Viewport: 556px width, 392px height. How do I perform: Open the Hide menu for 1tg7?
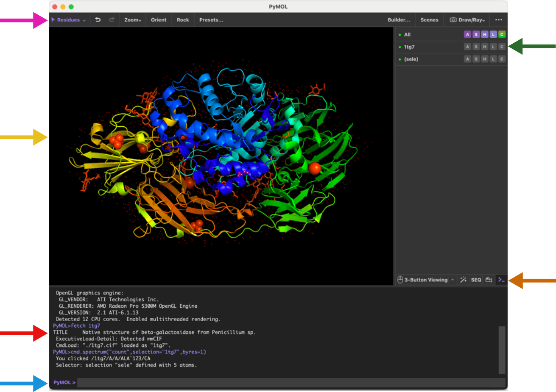[x=485, y=47]
